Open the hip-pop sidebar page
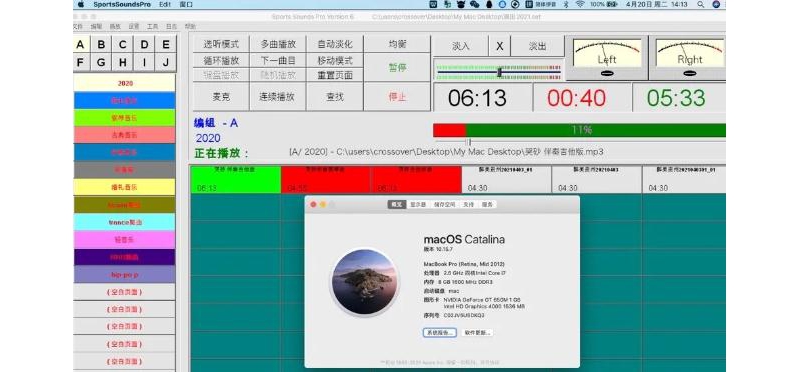 tap(124, 275)
